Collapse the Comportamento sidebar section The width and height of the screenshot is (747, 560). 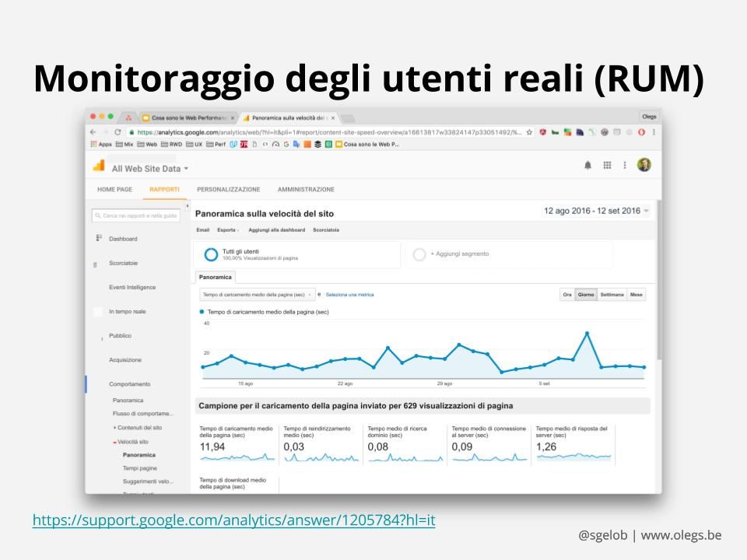click(x=130, y=383)
